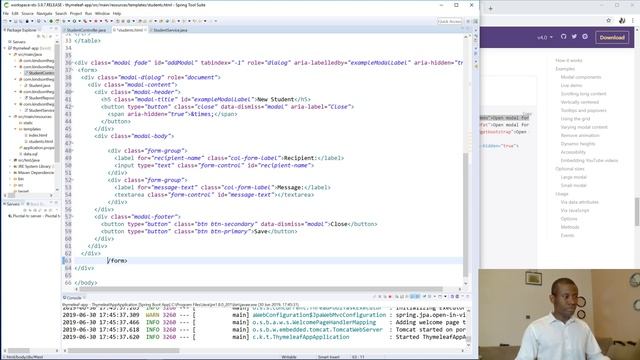Image resolution: width=640 pixels, height=360 pixels.
Task: Click the green Debug toolbar icon
Action: 51,21
